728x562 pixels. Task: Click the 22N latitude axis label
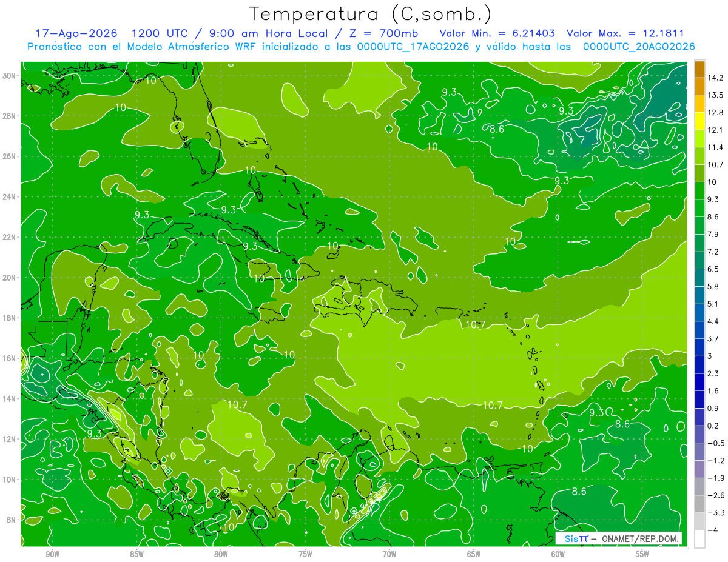click(x=10, y=237)
